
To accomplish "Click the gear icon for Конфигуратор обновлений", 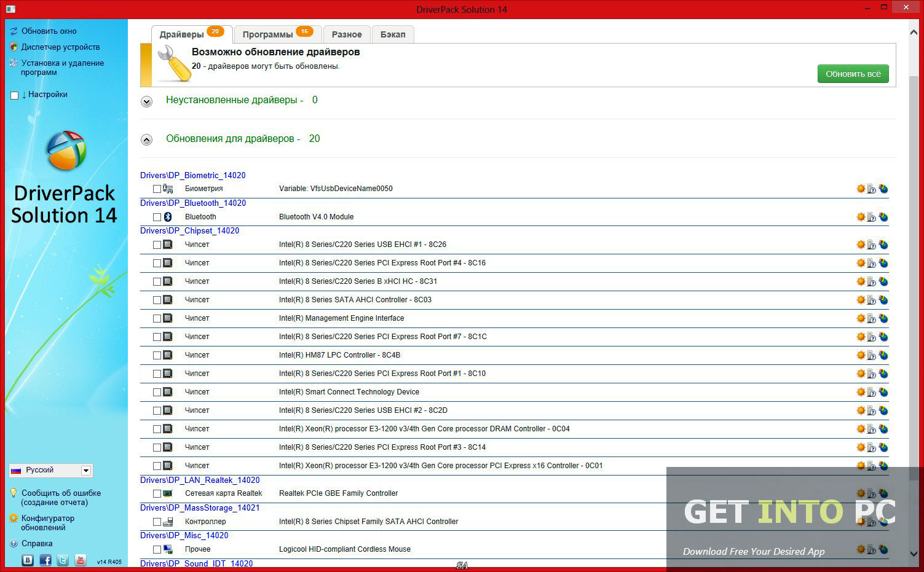I will click(14, 519).
